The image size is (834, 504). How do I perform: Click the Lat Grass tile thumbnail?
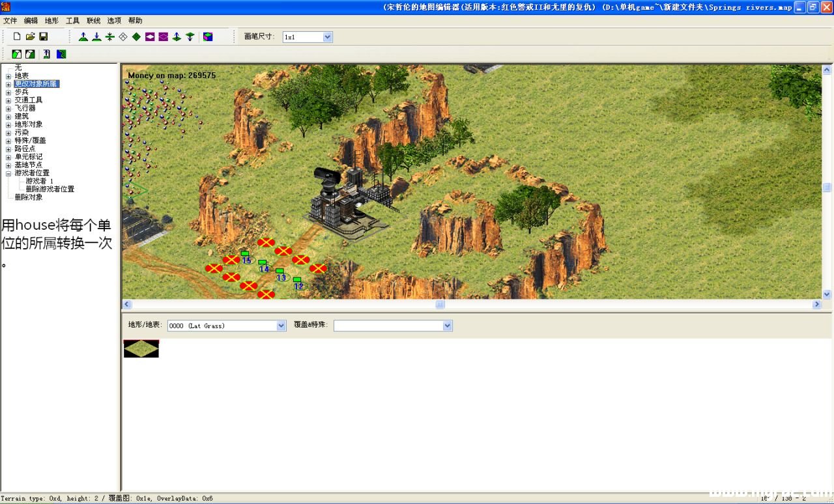141,348
